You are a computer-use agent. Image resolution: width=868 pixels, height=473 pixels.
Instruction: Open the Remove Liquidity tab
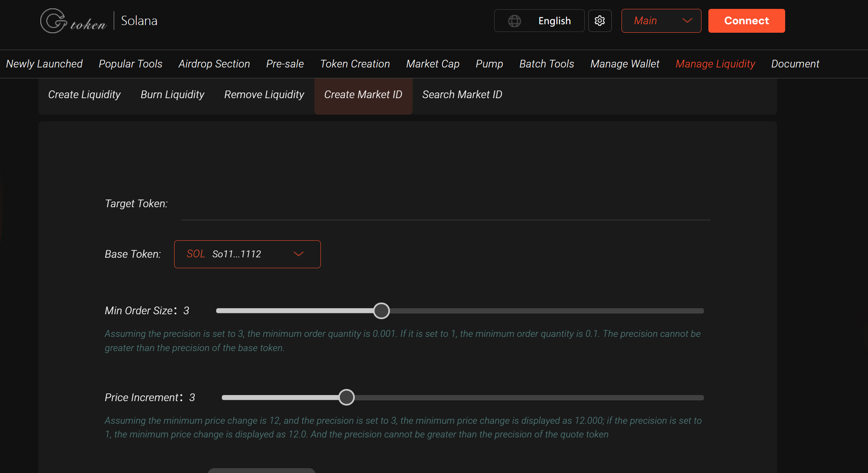264,95
